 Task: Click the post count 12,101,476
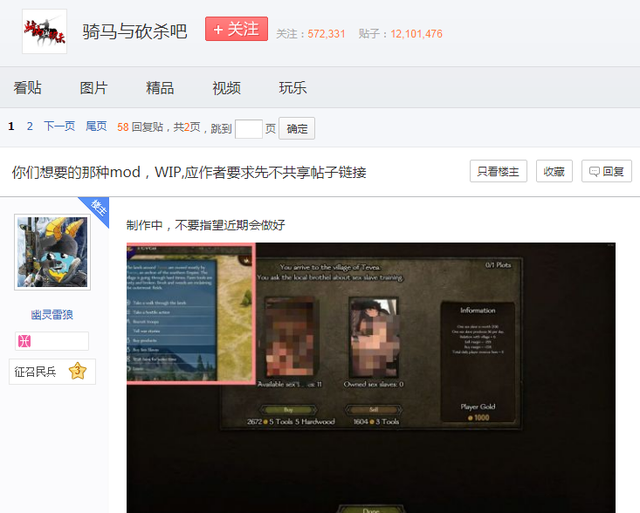[x=416, y=34]
